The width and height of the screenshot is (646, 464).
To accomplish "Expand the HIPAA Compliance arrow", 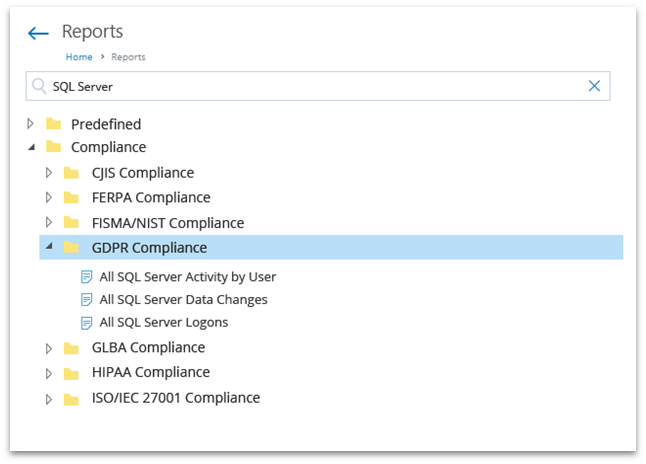I will coord(49,373).
